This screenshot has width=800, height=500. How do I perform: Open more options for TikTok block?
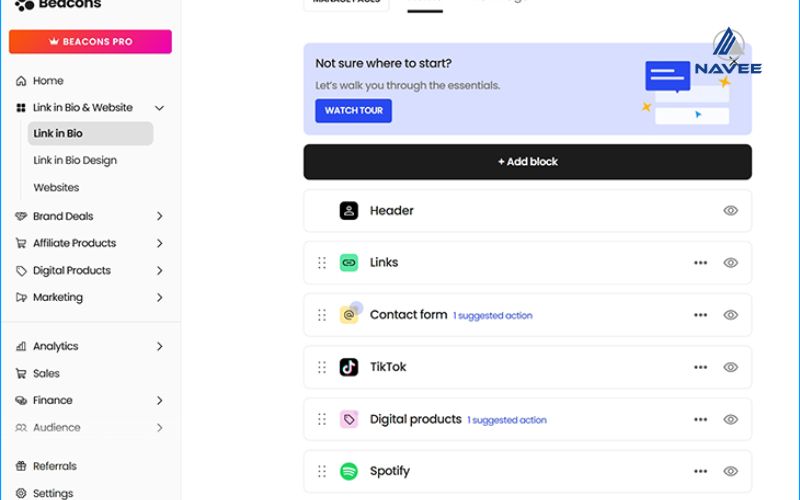[x=700, y=367]
